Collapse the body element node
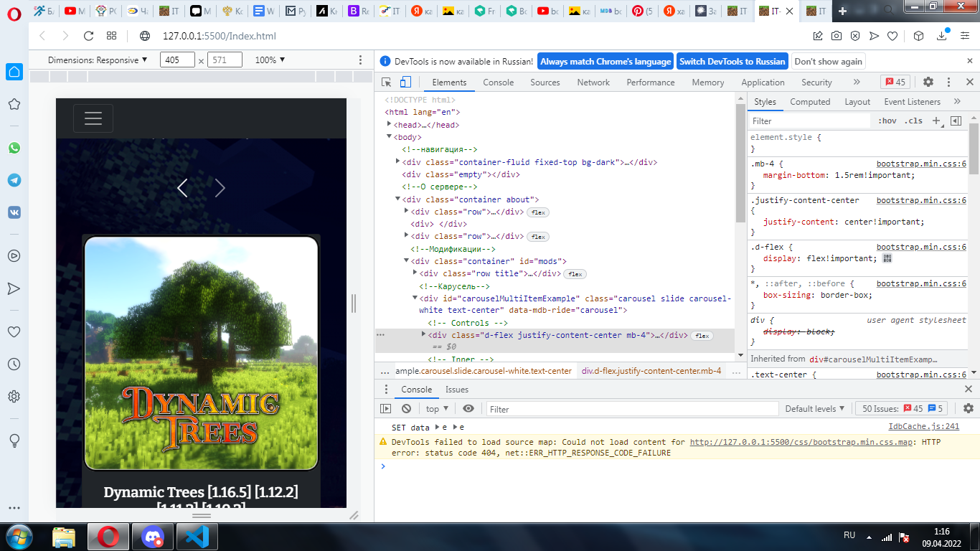 390,137
